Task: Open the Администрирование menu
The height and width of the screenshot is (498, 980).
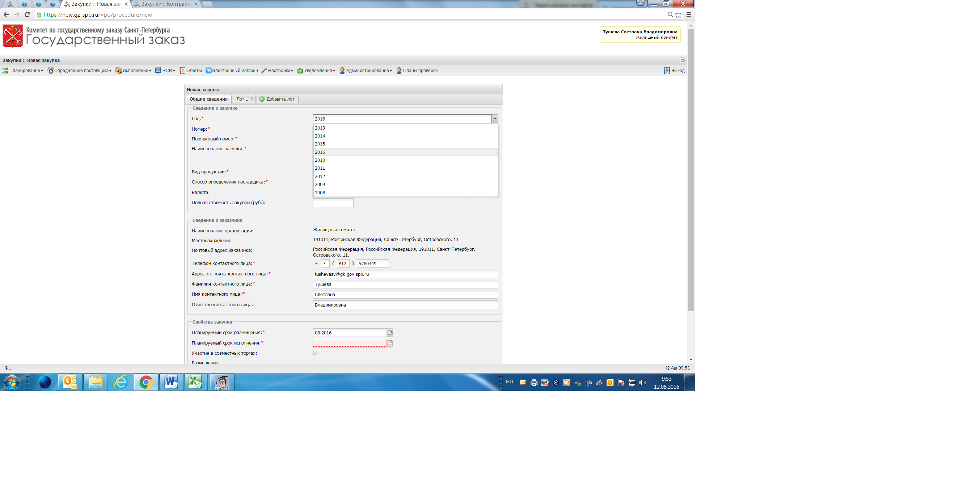Action: click(x=366, y=70)
